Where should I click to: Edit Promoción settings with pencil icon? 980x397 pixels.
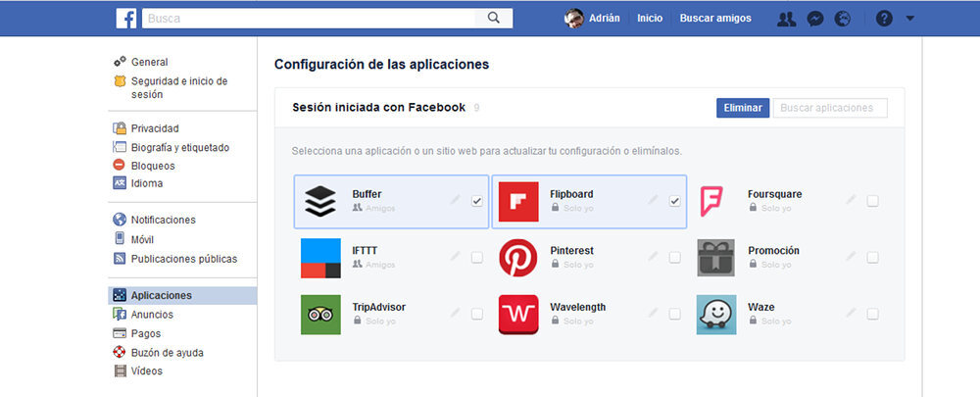point(851,256)
